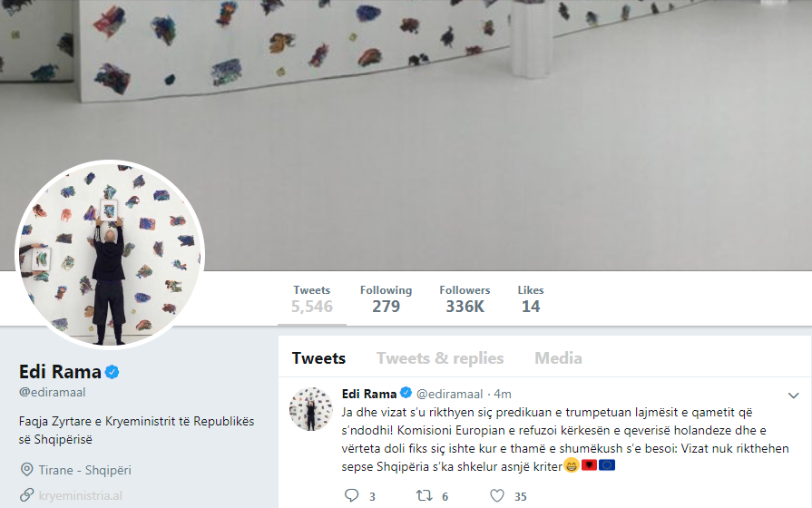Click the verified badge in the tweet header
Viewport: 812px width, 508px height.
click(x=406, y=393)
